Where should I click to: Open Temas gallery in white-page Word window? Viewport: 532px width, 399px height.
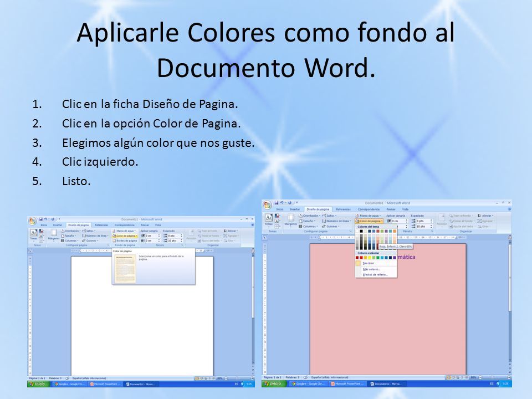[x=34, y=235]
